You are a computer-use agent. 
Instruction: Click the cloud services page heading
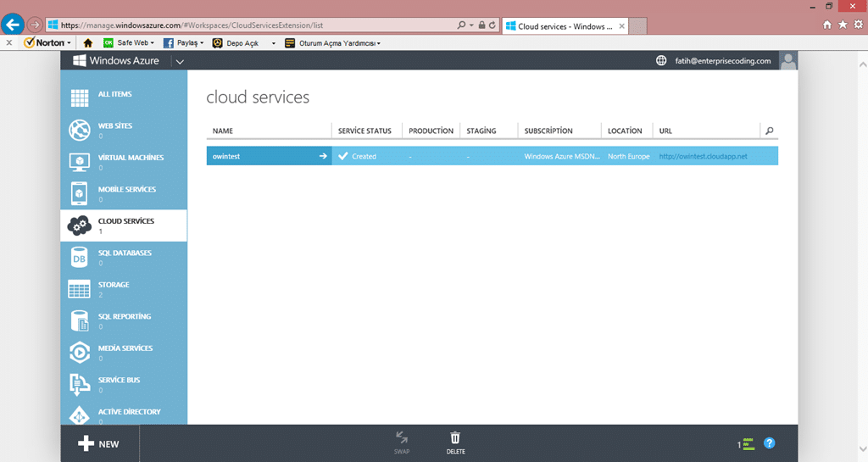258,97
